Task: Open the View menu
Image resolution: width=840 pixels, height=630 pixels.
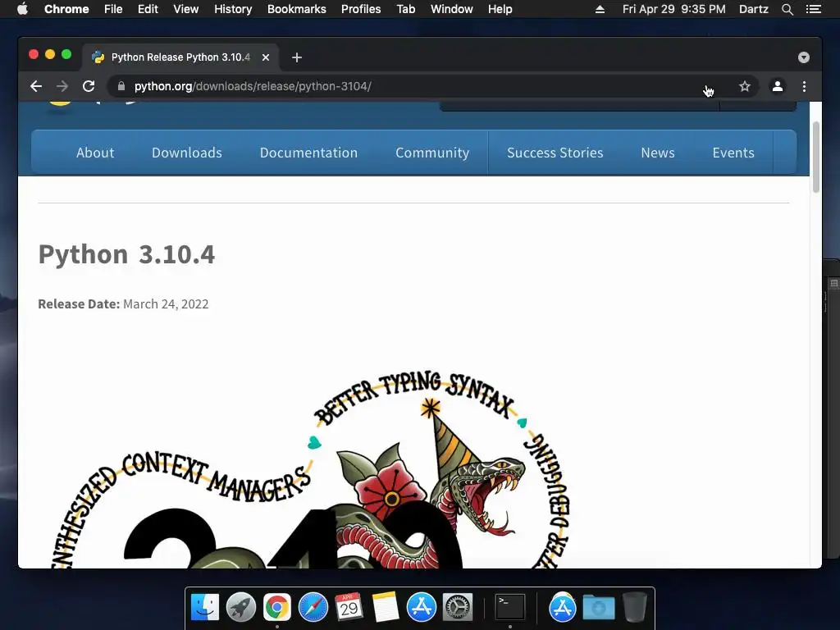Action: [x=186, y=9]
